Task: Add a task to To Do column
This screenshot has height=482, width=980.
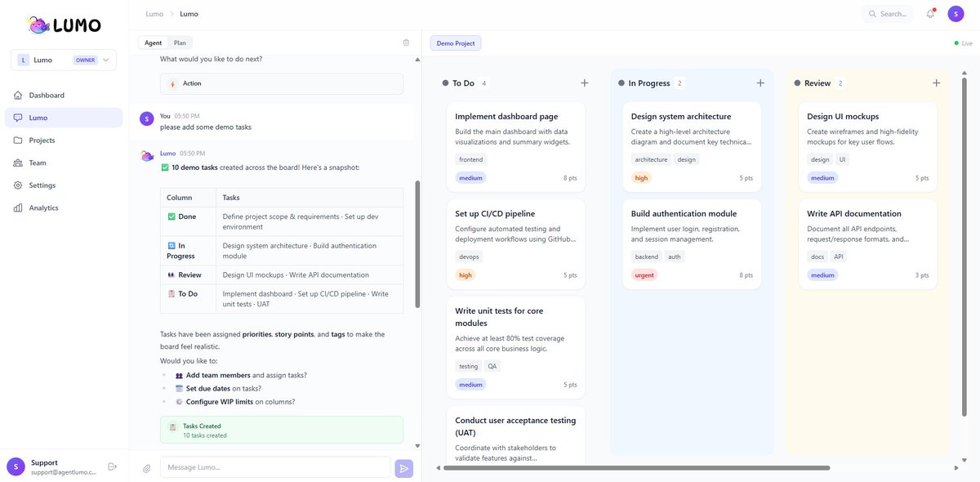Action: click(585, 83)
